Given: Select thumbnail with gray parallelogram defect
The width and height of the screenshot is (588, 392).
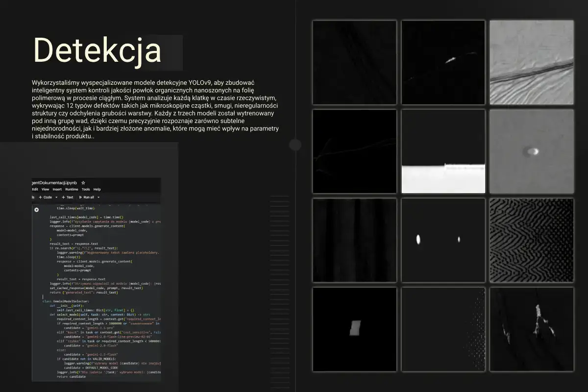Looking at the screenshot, I should [354, 329].
